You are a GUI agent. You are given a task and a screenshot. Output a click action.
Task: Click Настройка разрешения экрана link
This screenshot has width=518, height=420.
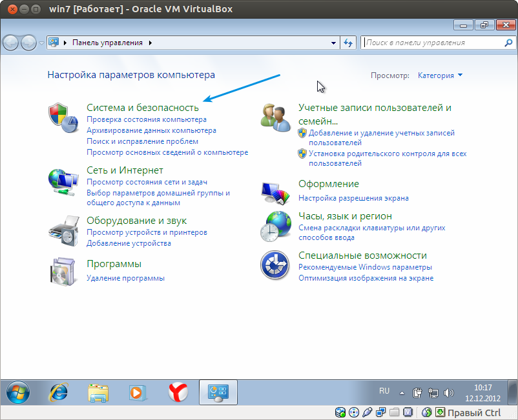coord(353,198)
